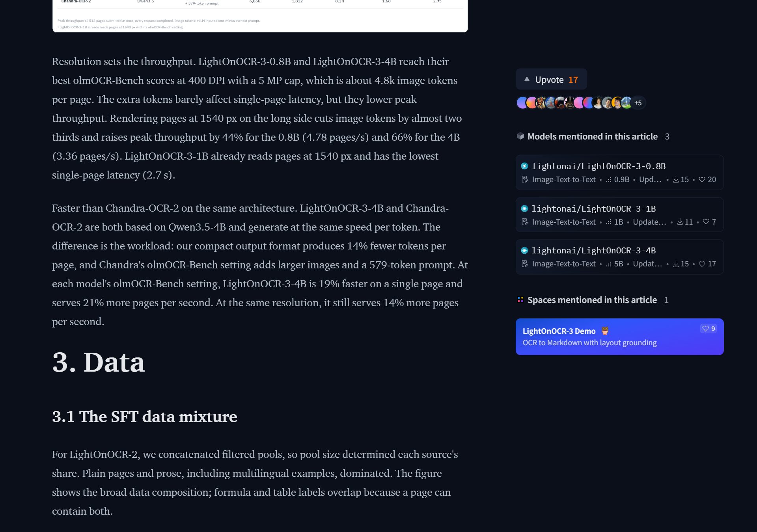Open the lightonai/LightOnOCR-3-4B model card
The width and height of the screenshot is (757, 532).
coord(619,257)
